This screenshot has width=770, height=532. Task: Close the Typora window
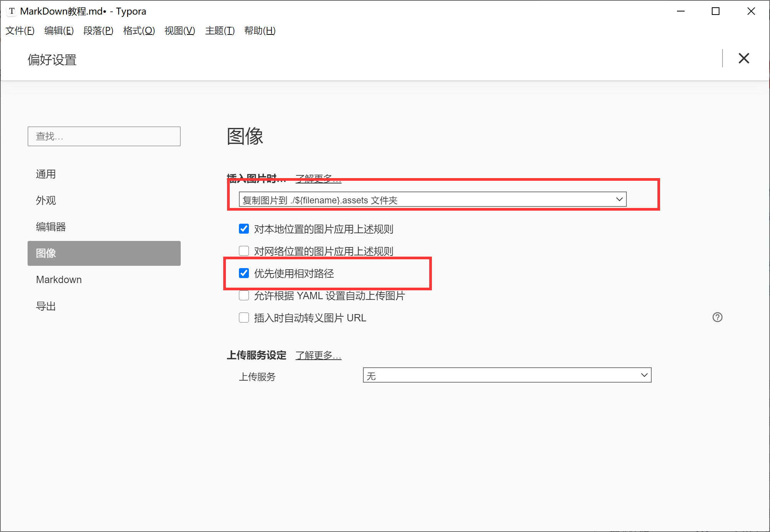pos(751,11)
